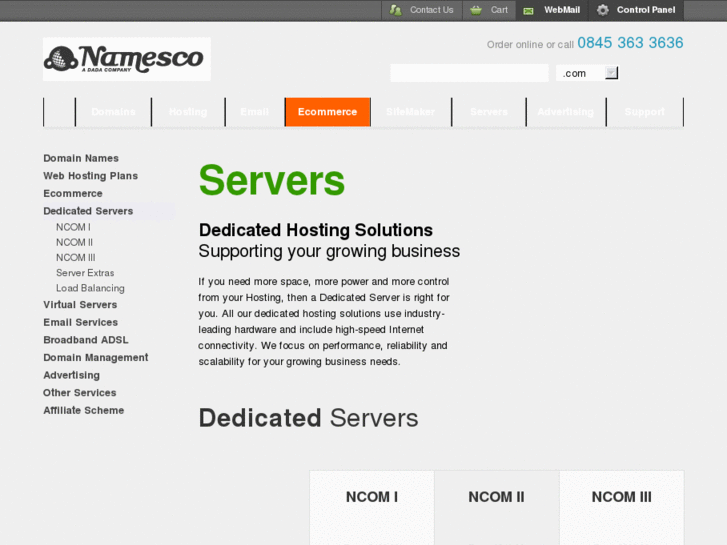Click the 0845 363 3636 phone number

(x=630, y=43)
